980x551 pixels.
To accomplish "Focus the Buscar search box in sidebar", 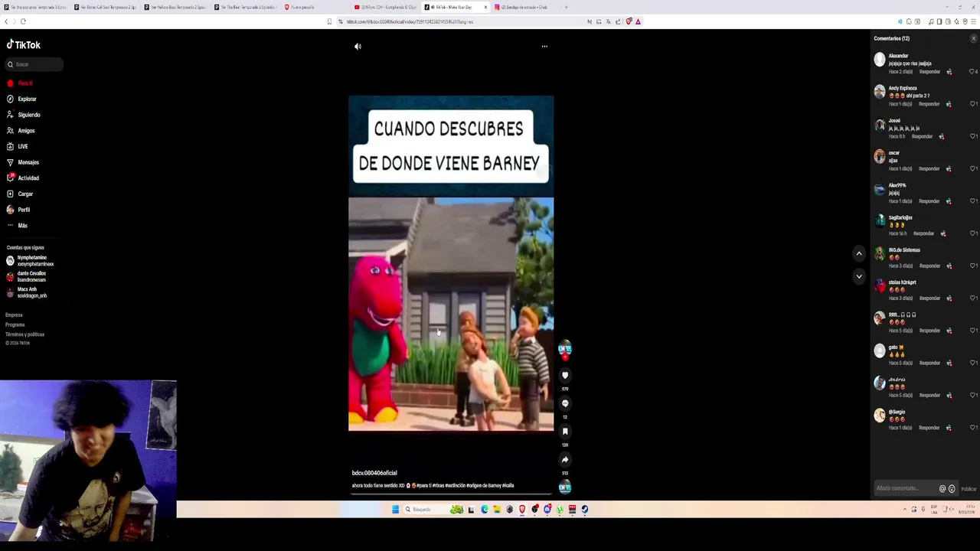I will pyautogui.click(x=34, y=64).
